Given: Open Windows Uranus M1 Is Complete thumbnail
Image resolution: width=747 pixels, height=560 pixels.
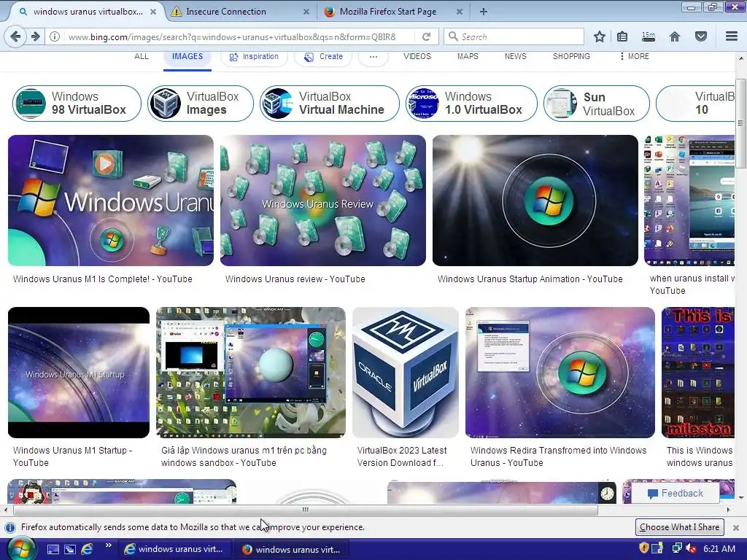Looking at the screenshot, I should tap(111, 201).
